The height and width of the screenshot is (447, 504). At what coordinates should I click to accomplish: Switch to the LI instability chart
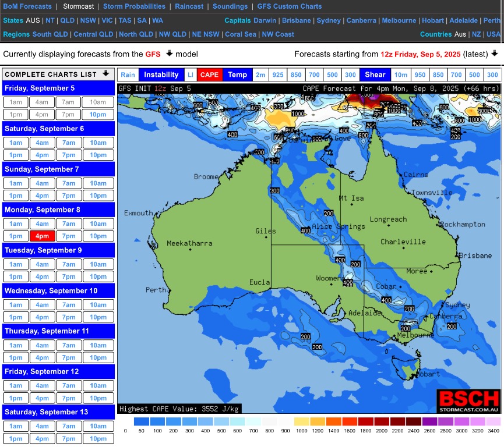pos(191,75)
